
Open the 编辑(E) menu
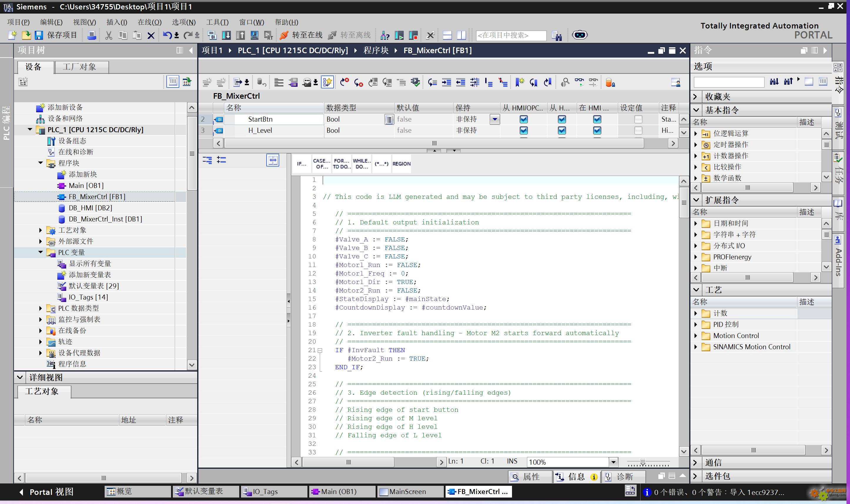tap(51, 22)
